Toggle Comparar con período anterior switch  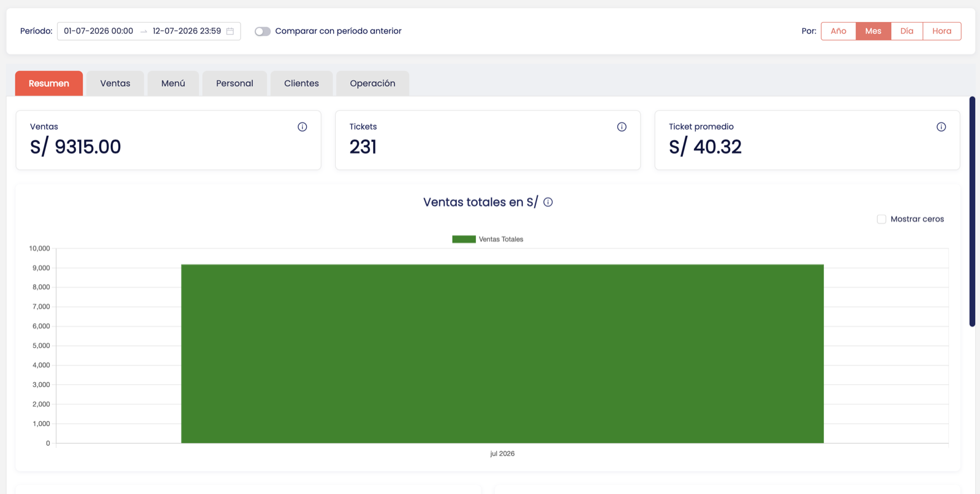[x=263, y=31]
